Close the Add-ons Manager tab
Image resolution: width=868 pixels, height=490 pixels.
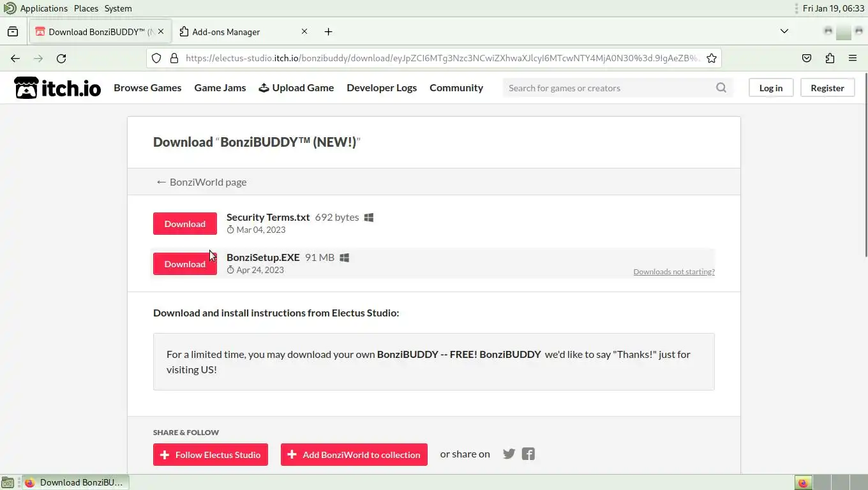pyautogui.click(x=304, y=31)
